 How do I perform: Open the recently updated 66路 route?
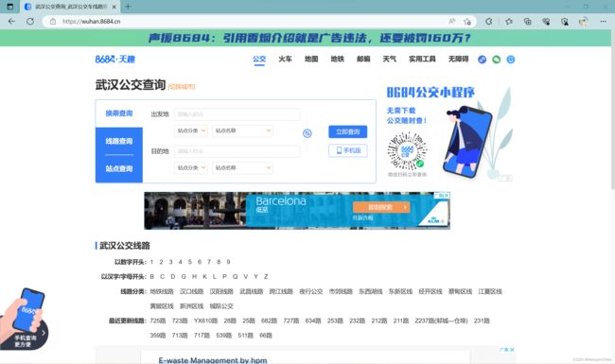point(266,336)
